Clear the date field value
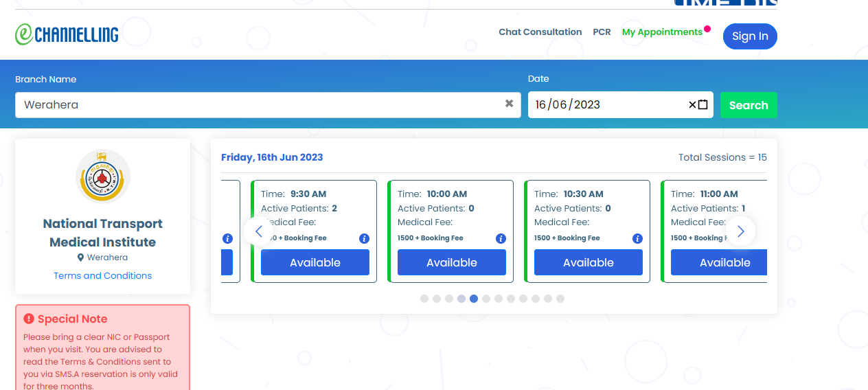 pyautogui.click(x=692, y=105)
